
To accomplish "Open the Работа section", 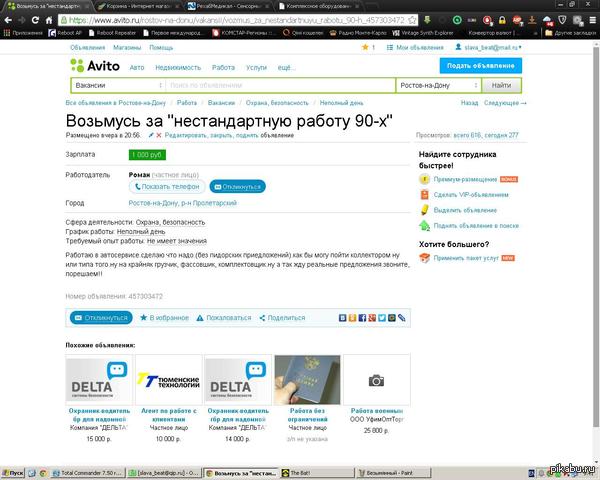I will [223, 67].
